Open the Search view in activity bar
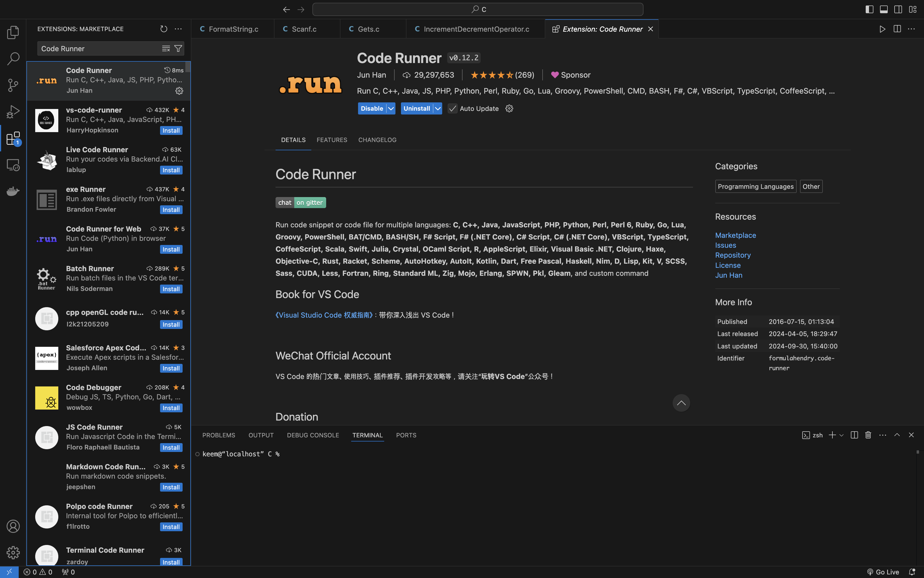This screenshot has width=924, height=578. (13, 59)
